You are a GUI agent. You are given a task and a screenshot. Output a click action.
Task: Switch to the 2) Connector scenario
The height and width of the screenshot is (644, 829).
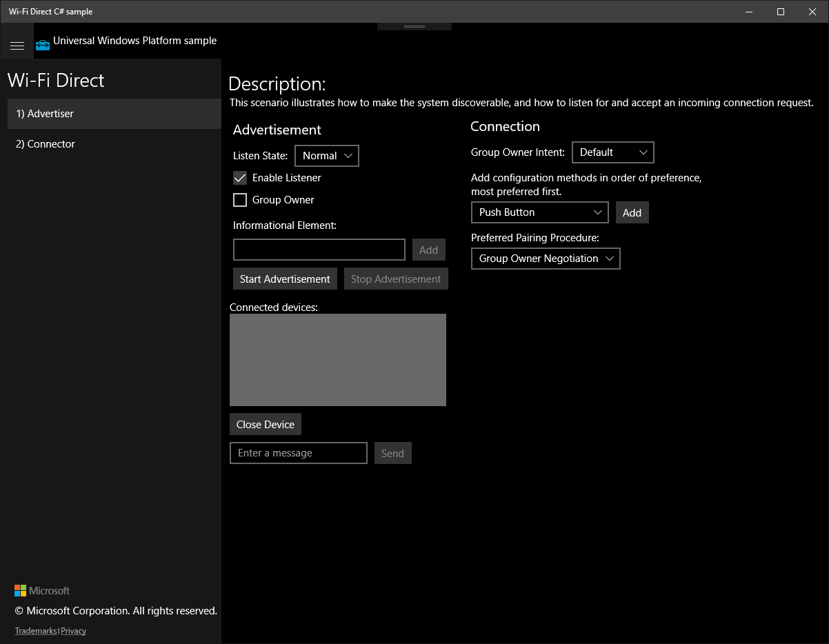coord(45,143)
